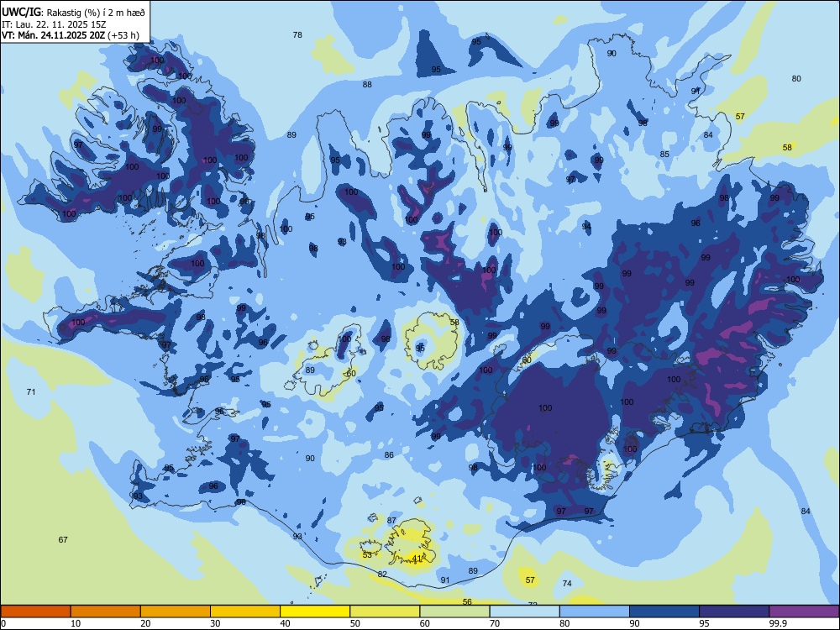
Task: Click the '82' humidity value on the map
Action: click(382, 575)
